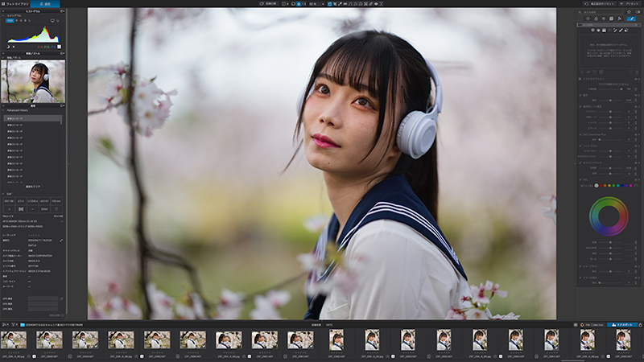
Task: Show favorite corrections star icon
Action: point(629,12)
